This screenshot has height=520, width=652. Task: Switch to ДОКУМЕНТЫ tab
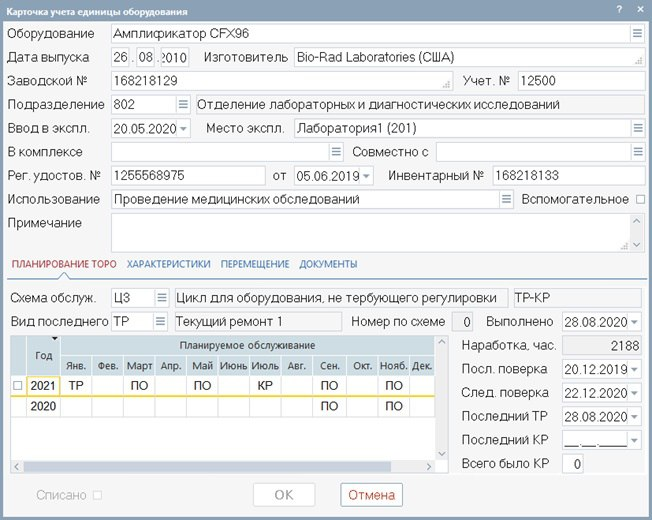coord(328,264)
